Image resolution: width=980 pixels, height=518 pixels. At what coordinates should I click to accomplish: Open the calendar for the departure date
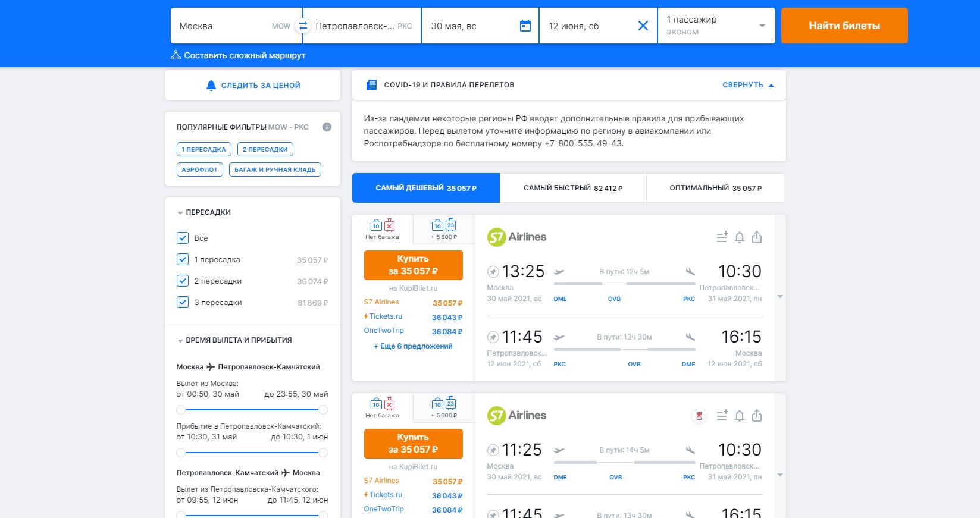click(525, 26)
